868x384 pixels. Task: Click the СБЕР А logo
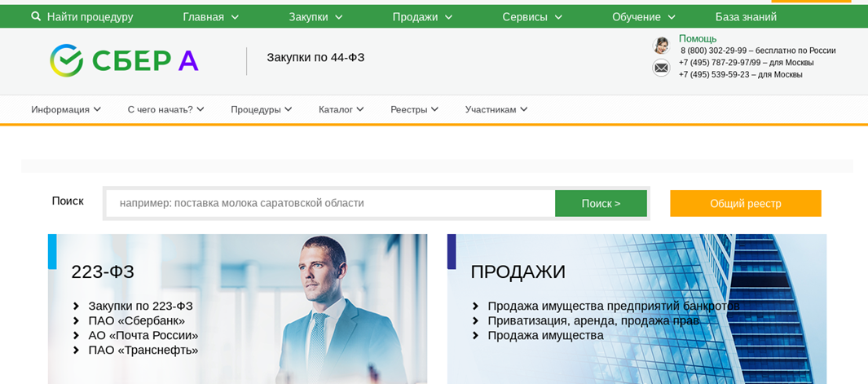point(124,60)
